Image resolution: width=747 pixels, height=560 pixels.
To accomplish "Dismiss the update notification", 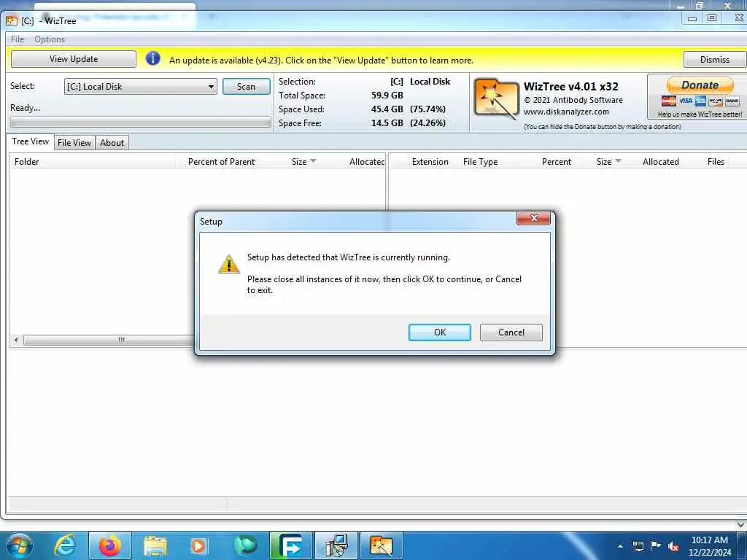I will pyautogui.click(x=715, y=60).
